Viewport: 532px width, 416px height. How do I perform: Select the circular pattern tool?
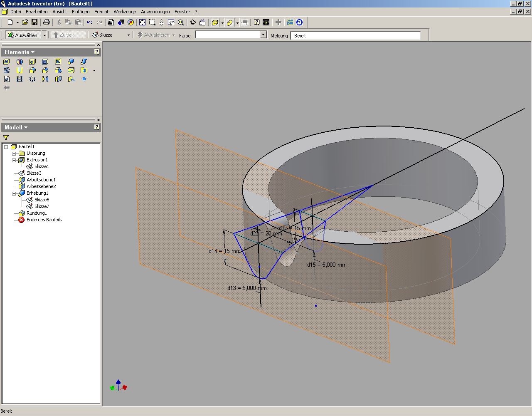click(32, 79)
